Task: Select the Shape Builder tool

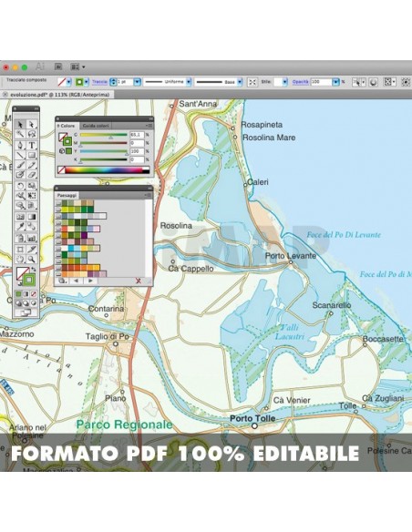Action: (x=20, y=206)
